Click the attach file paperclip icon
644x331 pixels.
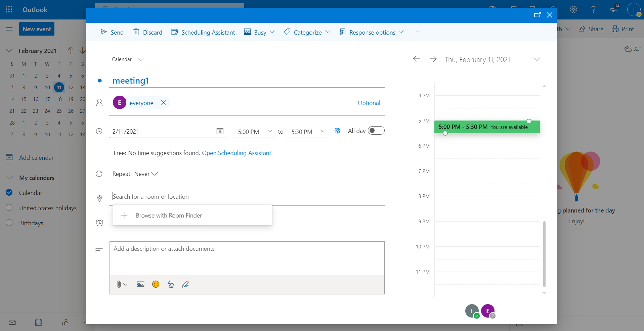[x=119, y=284]
